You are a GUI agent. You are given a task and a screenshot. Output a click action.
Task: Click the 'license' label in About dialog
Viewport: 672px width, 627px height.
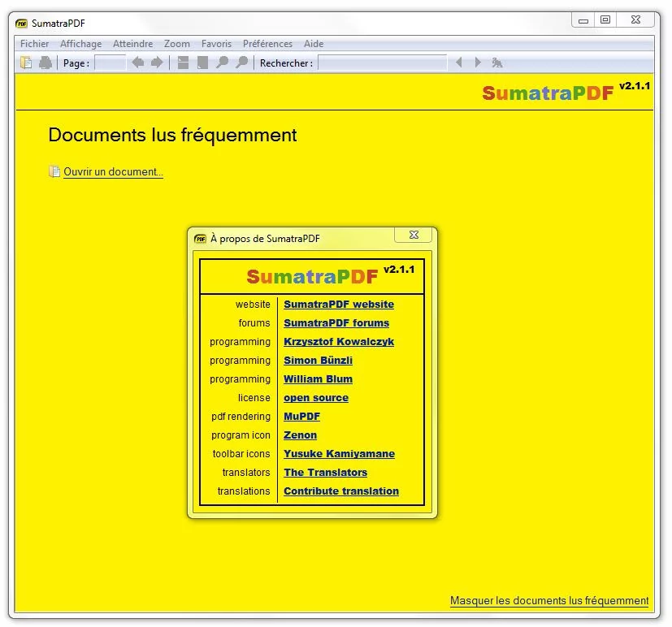pyautogui.click(x=254, y=398)
